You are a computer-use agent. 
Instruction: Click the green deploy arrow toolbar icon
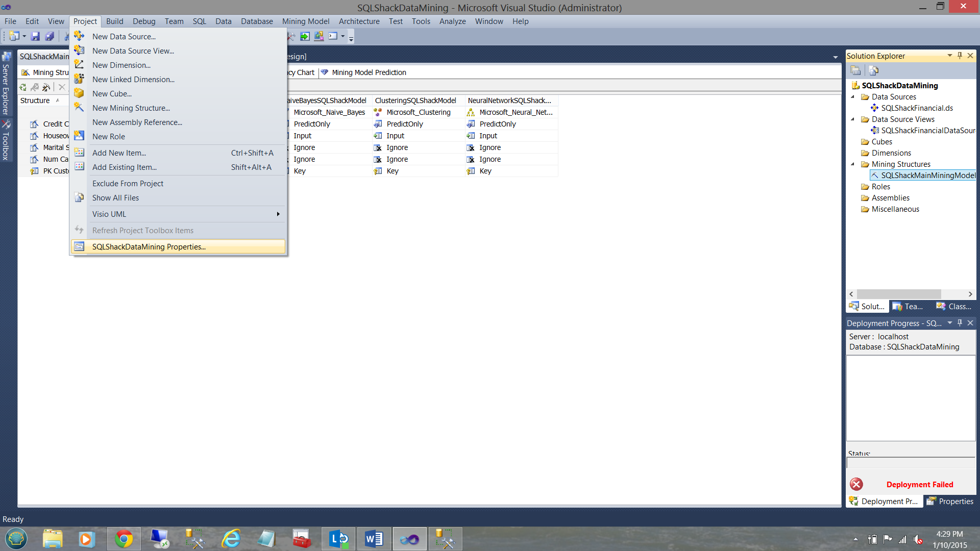tap(305, 36)
